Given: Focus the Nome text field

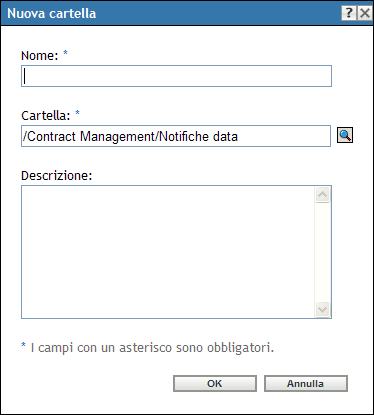Looking at the screenshot, I should tap(176, 76).
